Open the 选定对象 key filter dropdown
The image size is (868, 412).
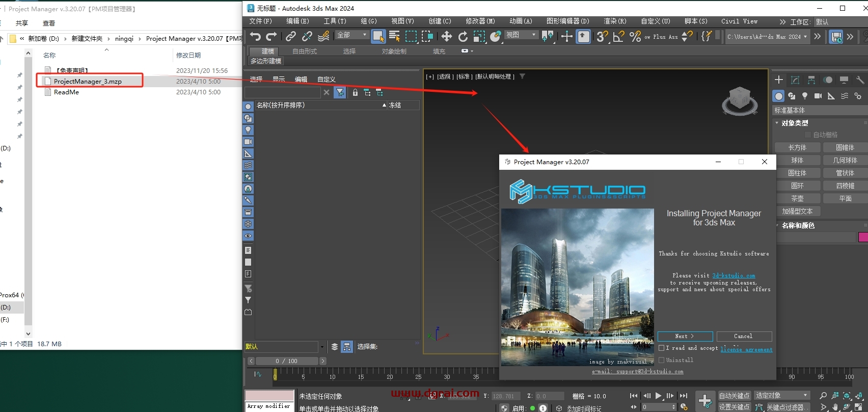[782, 396]
